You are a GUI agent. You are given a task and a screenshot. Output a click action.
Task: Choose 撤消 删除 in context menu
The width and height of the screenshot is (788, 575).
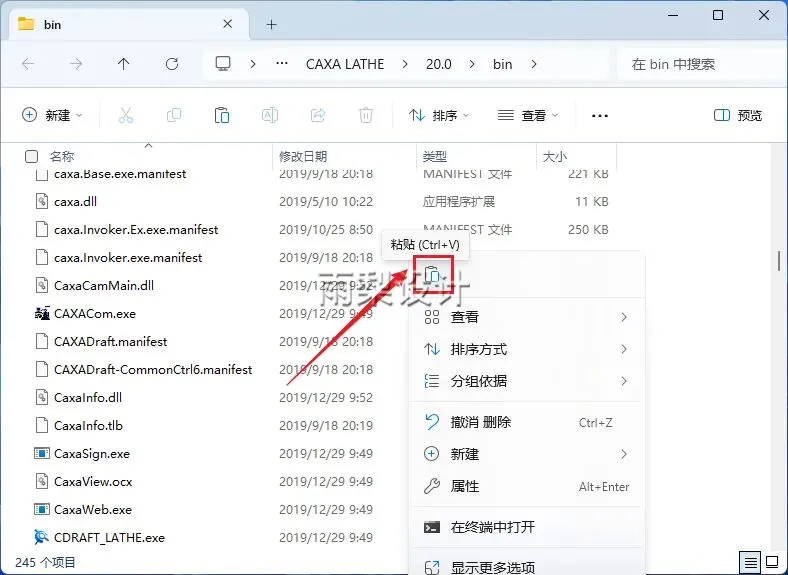[x=526, y=422]
